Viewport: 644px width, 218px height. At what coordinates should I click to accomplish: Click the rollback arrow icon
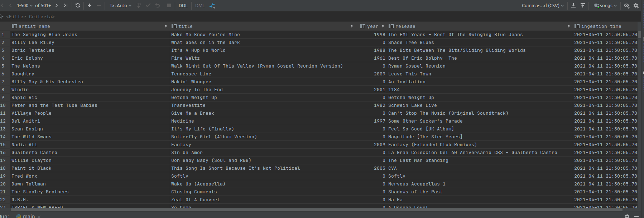coord(158,5)
